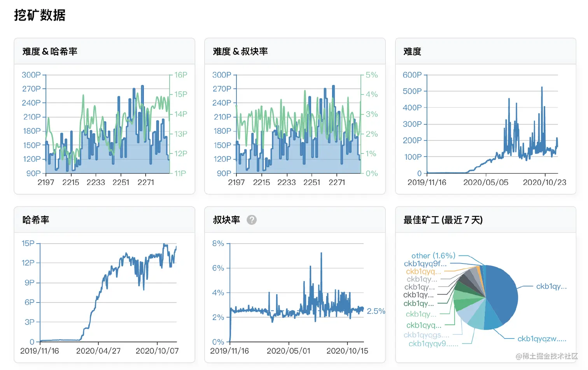Select the ckb1qyq9f... miner label
The image size is (588, 370).
pos(425,264)
